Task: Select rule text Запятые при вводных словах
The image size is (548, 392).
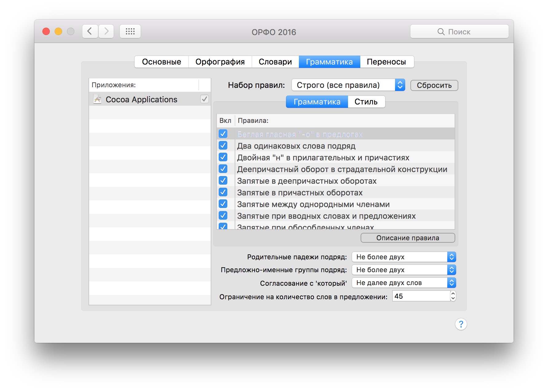Action: point(326,216)
